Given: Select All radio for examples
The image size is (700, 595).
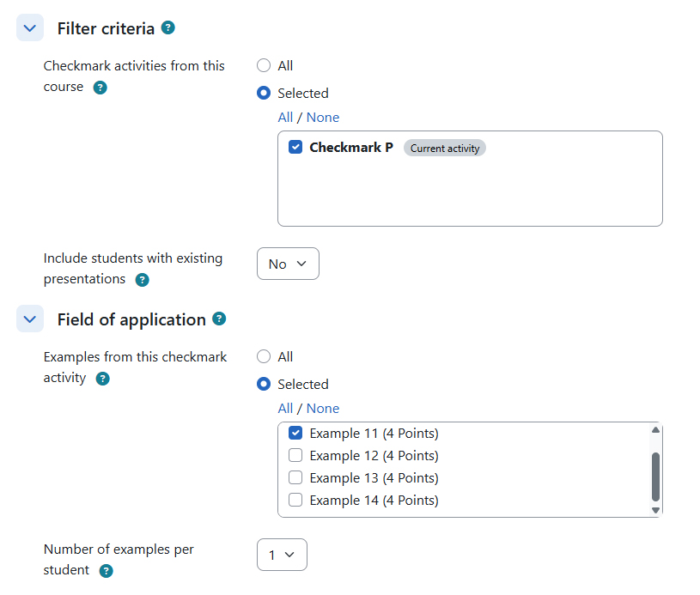Looking at the screenshot, I should click(264, 356).
